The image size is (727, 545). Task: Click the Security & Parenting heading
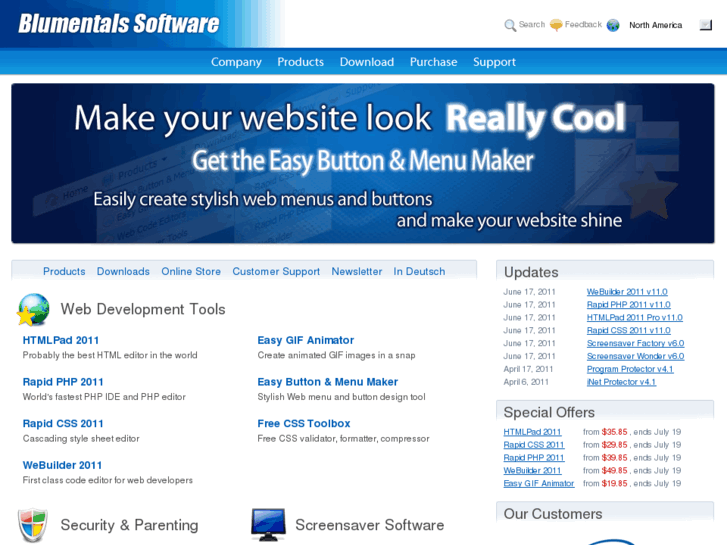129,525
